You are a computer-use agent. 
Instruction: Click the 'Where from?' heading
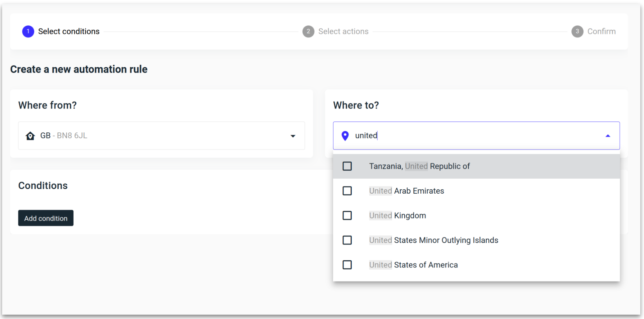[x=47, y=105]
